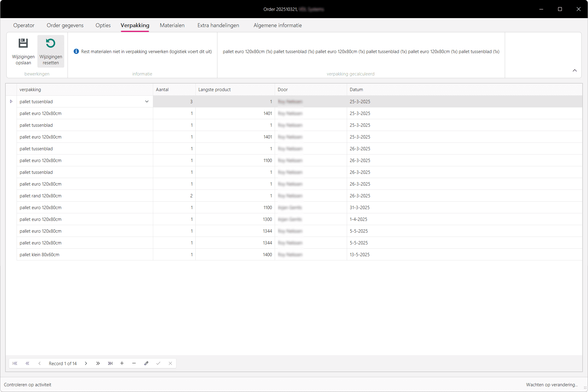
Task: Open the Extra handelingen tab
Action: [x=218, y=25]
